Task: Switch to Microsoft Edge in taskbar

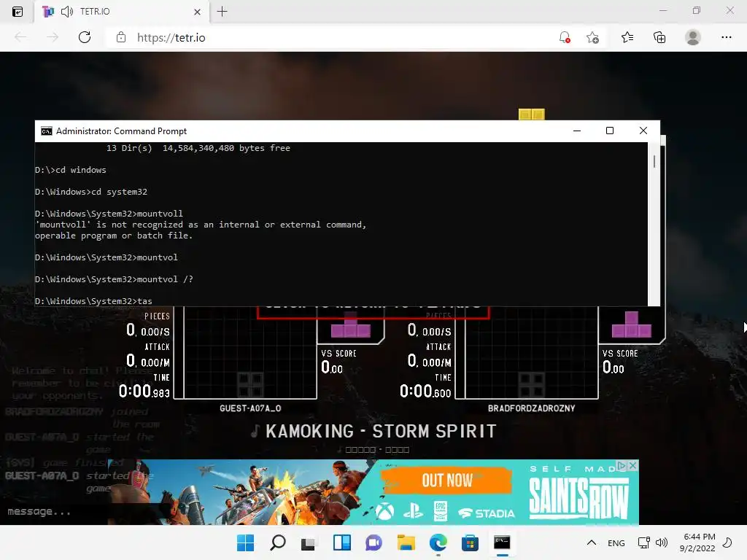Action: tap(438, 542)
